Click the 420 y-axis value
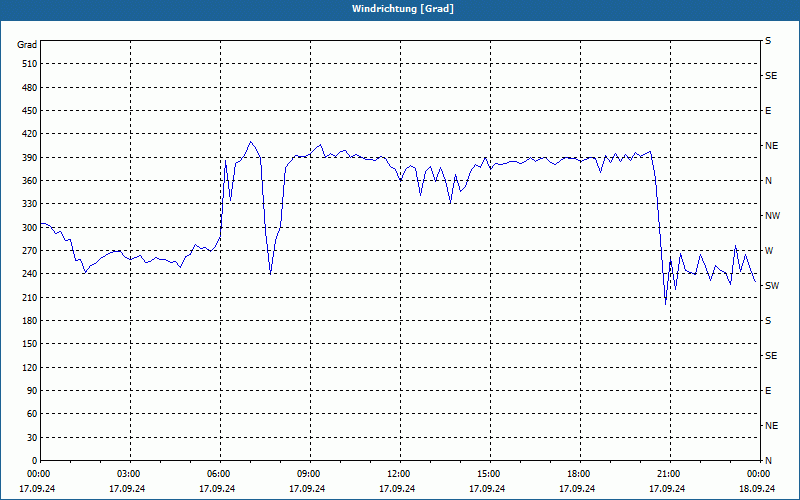This screenshot has width=800, height=500. click(x=30, y=134)
